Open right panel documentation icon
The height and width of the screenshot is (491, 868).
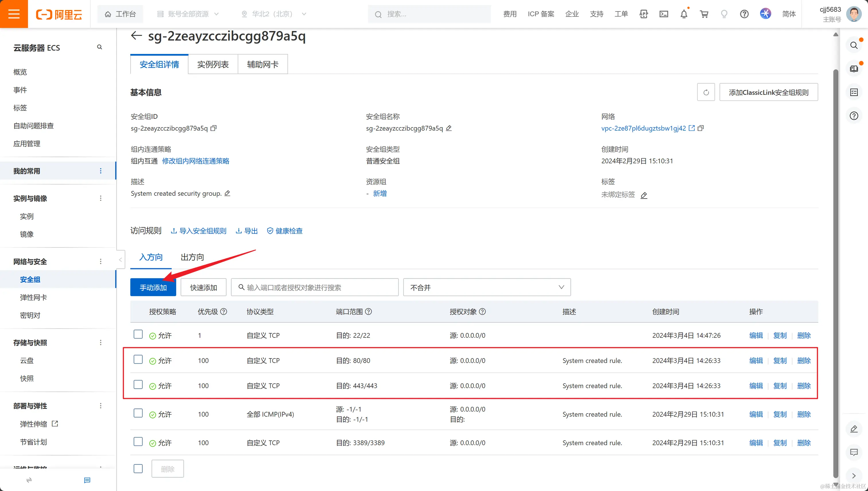coord(854,69)
